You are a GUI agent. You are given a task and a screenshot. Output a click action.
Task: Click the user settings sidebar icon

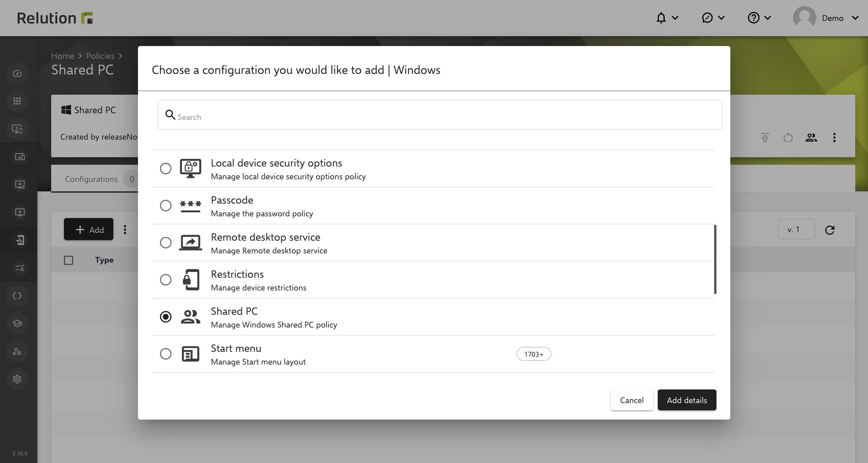click(17, 352)
